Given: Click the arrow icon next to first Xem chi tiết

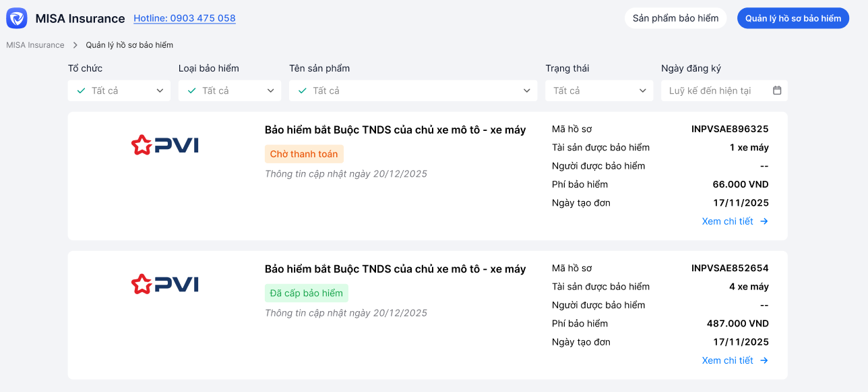Looking at the screenshot, I should pos(764,221).
